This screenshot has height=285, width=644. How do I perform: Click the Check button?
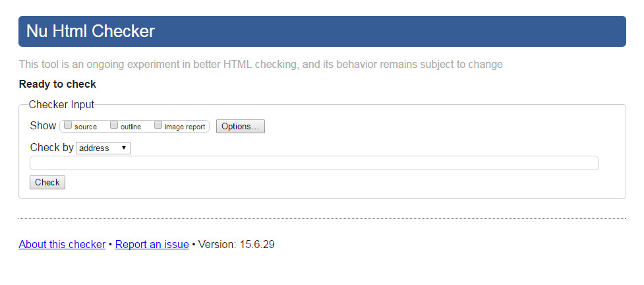pos(47,182)
